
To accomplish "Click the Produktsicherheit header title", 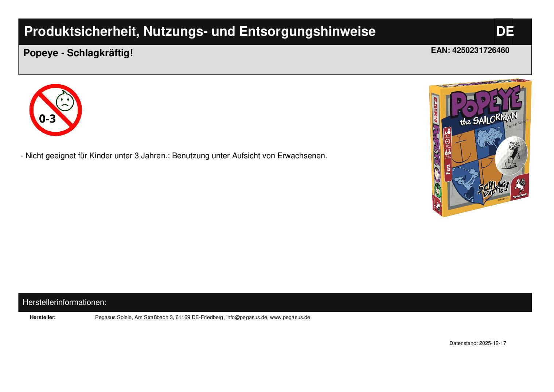I will 199,32.
